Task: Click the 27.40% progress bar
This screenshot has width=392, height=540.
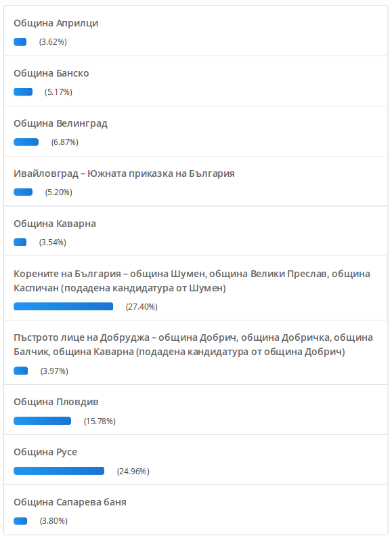Action: tap(64, 306)
